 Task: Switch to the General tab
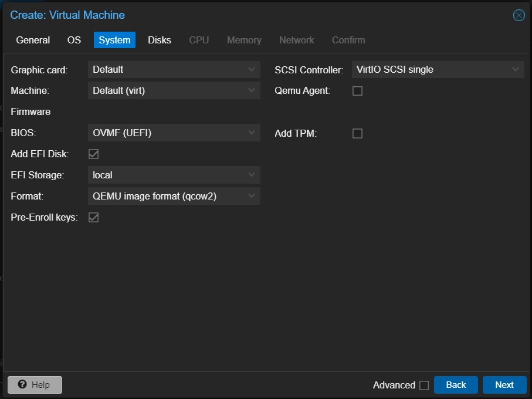[x=33, y=40]
